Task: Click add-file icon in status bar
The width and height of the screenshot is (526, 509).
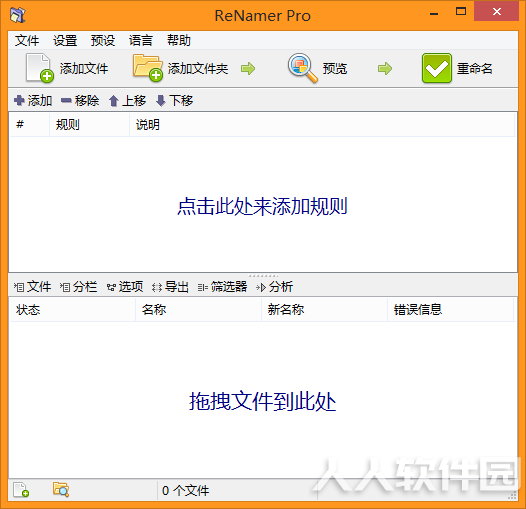Action: point(21,490)
